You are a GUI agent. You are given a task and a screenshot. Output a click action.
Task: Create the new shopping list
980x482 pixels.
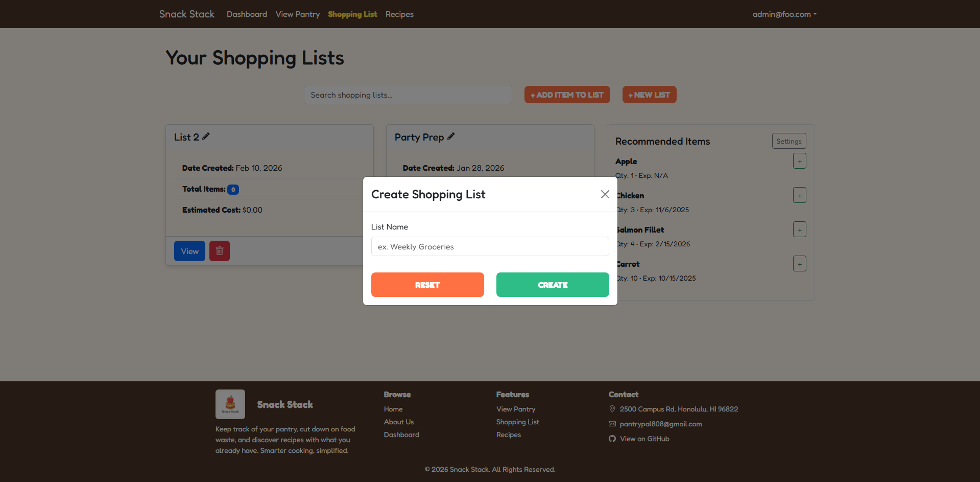[x=552, y=285]
